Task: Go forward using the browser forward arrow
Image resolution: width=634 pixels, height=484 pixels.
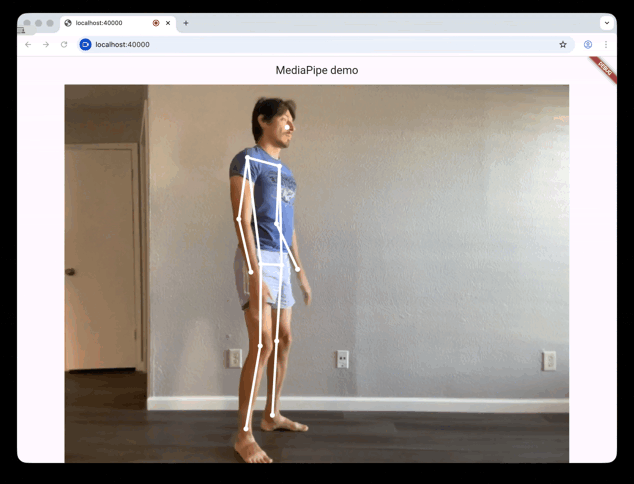Action: tap(46, 44)
